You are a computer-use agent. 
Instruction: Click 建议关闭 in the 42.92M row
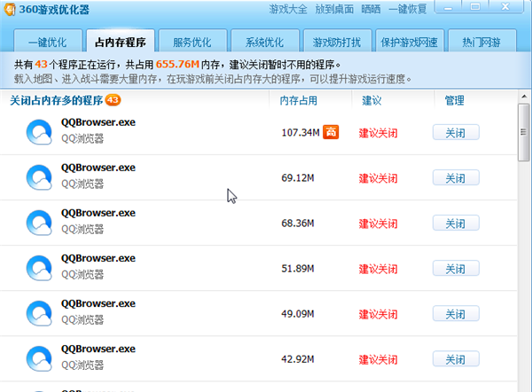click(378, 359)
